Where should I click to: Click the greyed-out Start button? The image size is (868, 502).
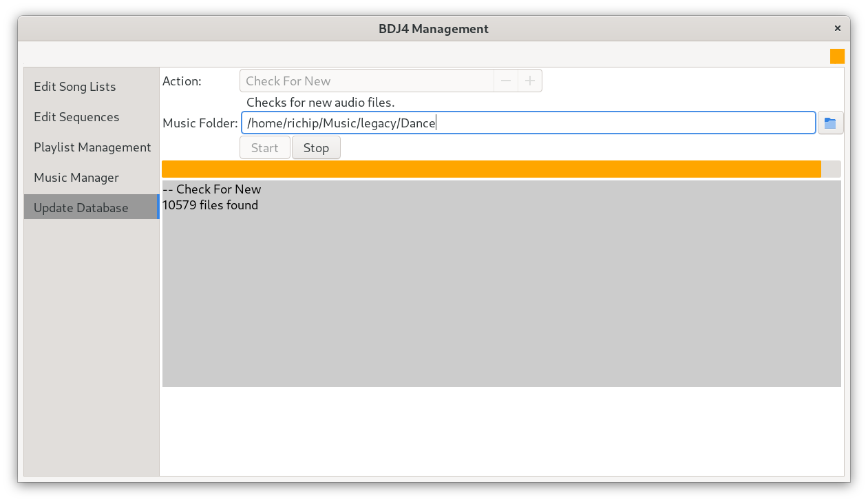pyautogui.click(x=264, y=148)
